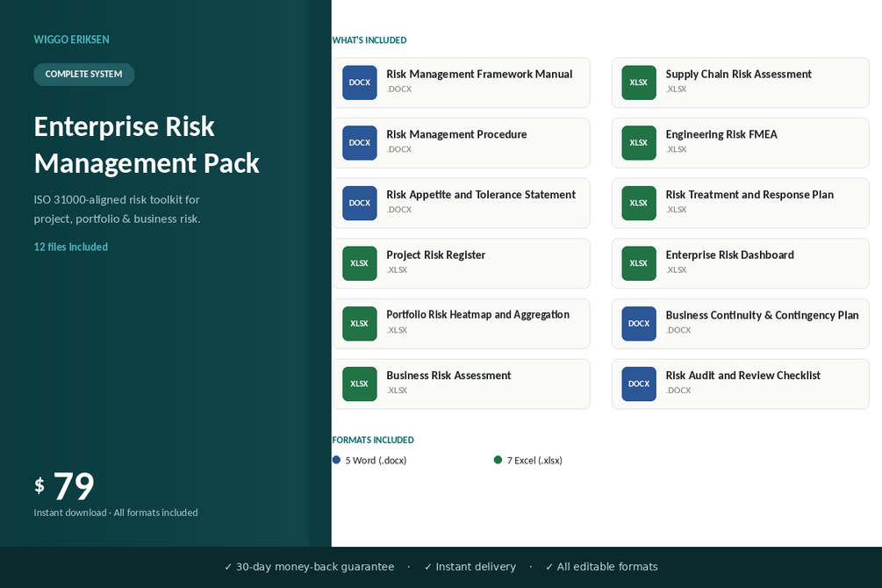Click the ISO 31000-aligned risk toolkit description
The height and width of the screenshot is (588, 882).
point(117,210)
